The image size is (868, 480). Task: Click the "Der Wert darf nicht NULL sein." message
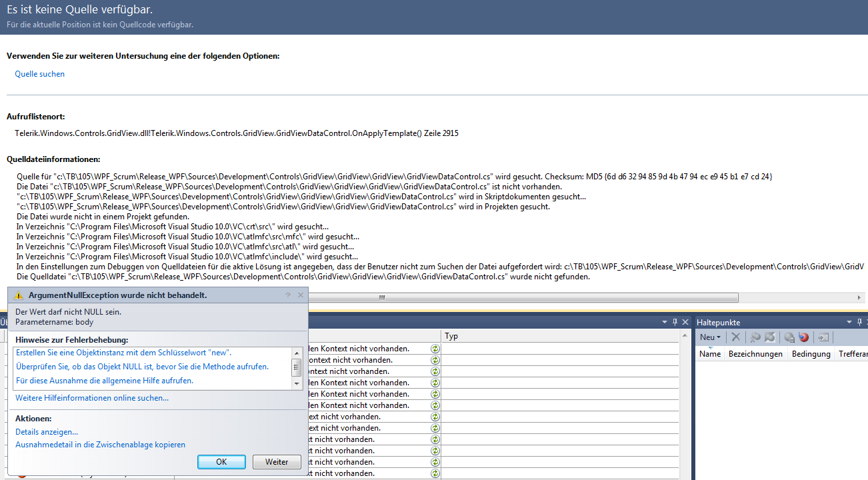(69, 311)
